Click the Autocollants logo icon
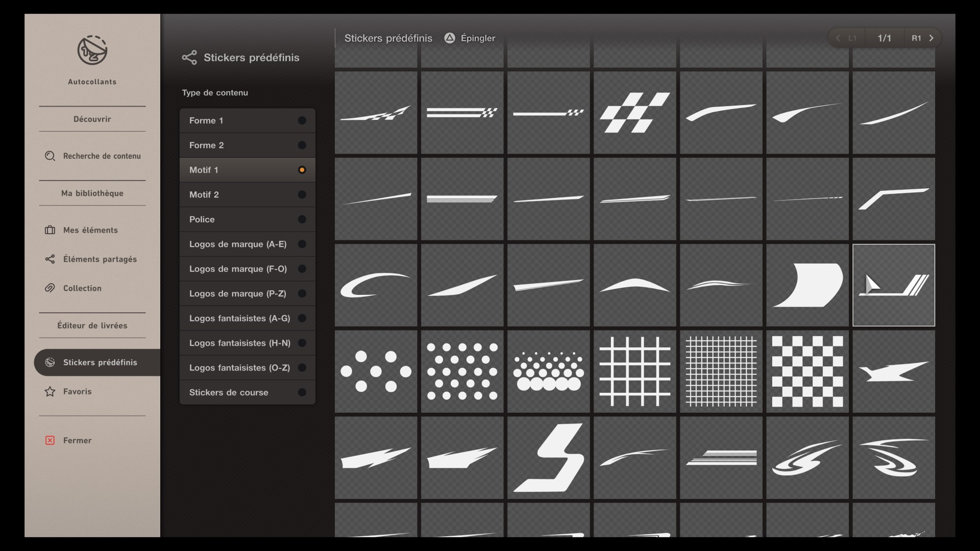Image resolution: width=980 pixels, height=551 pixels. tap(92, 50)
